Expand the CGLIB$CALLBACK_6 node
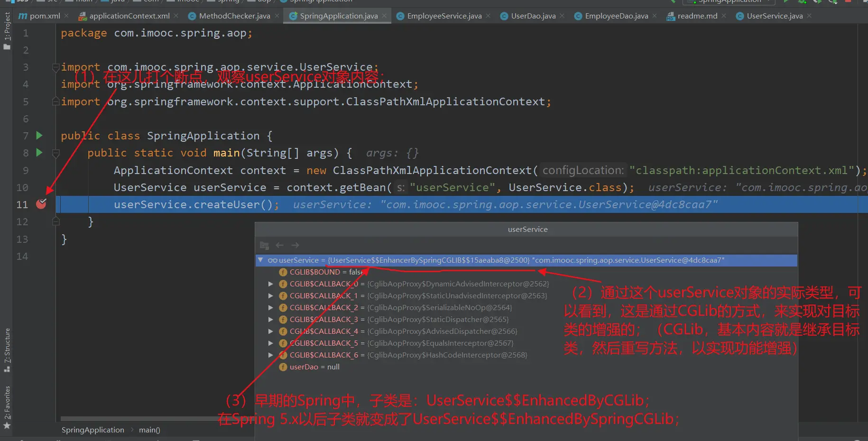Image resolution: width=868 pixels, height=441 pixels. coord(271,355)
